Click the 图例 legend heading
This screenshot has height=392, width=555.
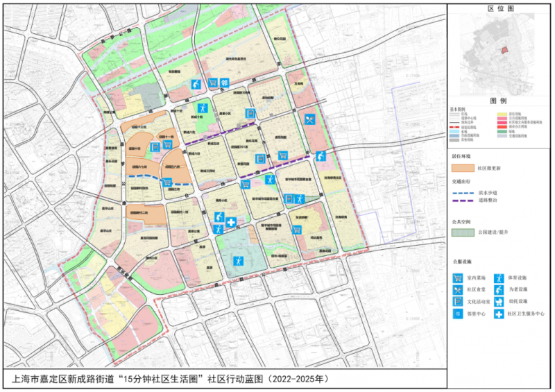click(499, 101)
